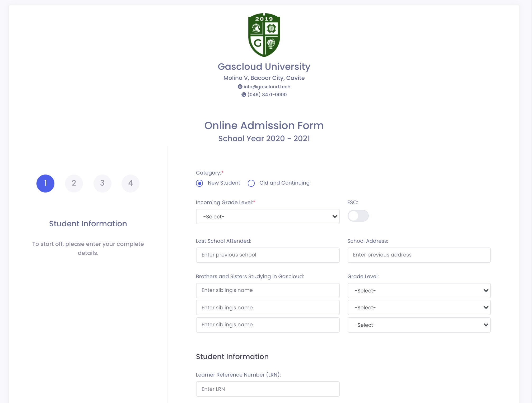Select the New Student radio button
Viewport: 532px width, 403px height.
(x=199, y=183)
